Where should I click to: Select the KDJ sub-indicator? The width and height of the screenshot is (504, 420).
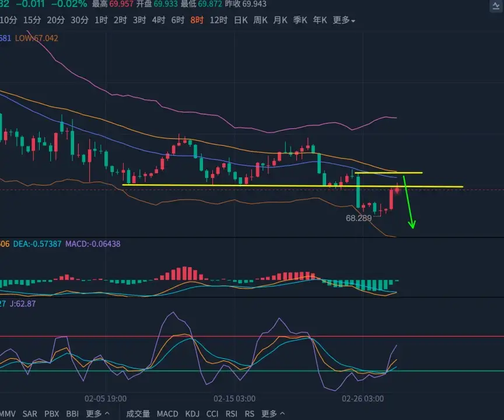click(192, 414)
